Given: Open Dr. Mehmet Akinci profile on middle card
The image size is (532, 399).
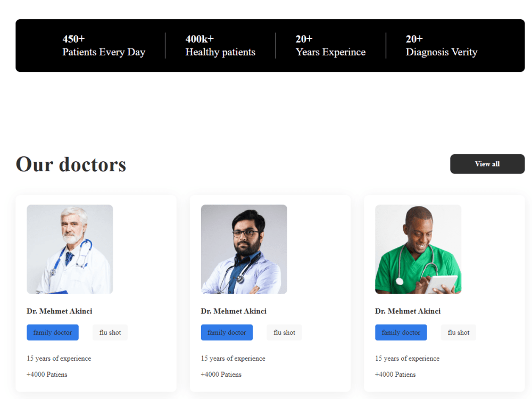Looking at the screenshot, I should tap(234, 311).
